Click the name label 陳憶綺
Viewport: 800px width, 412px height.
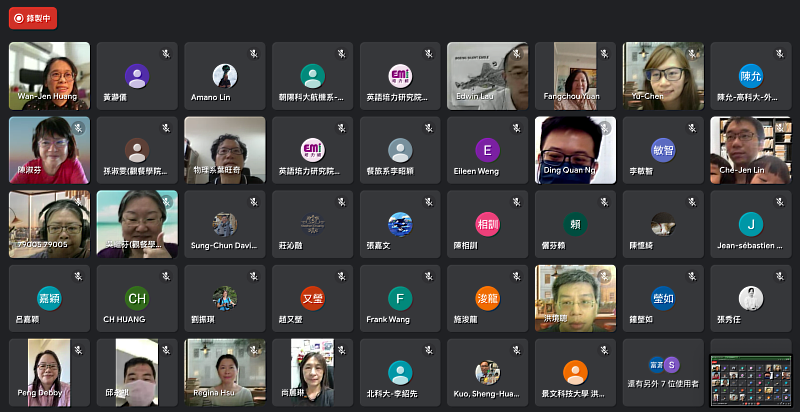pyautogui.click(x=641, y=245)
